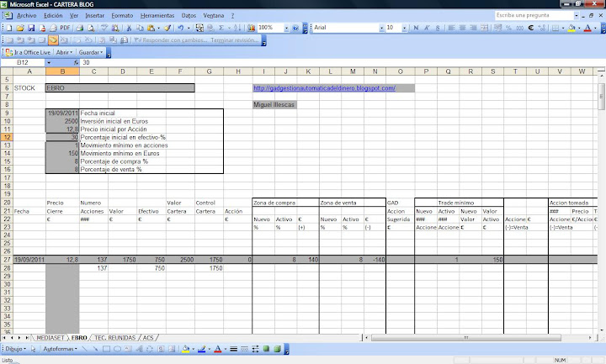This screenshot has width=606, height=364.
Task: Sort ascending with the A-Z icon
Action: click(x=237, y=28)
